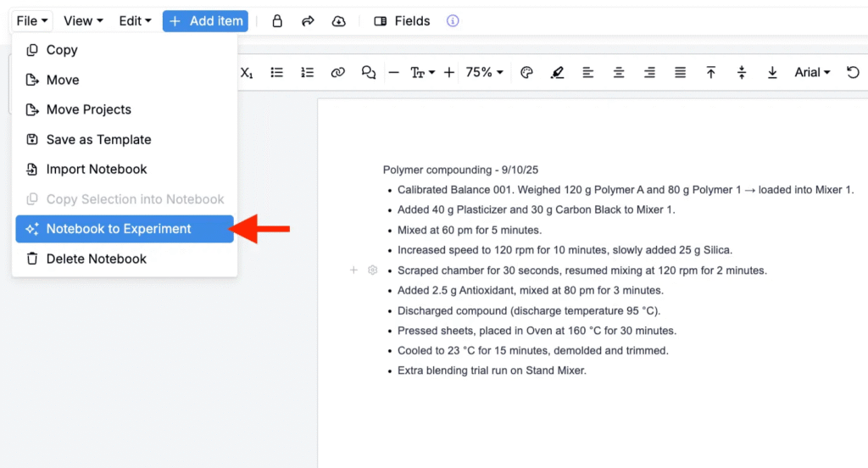Insert a bulleted list

point(277,73)
